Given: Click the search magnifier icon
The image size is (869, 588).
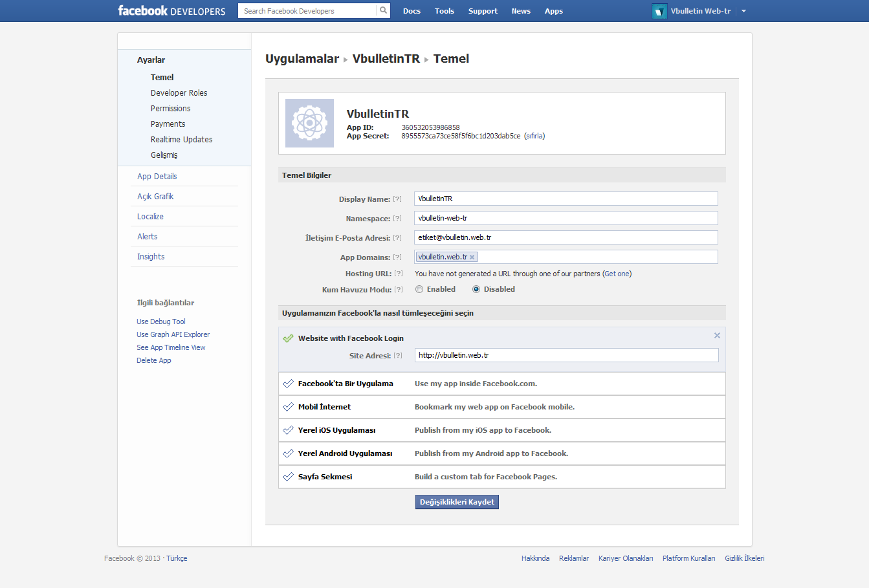Looking at the screenshot, I should point(383,10).
